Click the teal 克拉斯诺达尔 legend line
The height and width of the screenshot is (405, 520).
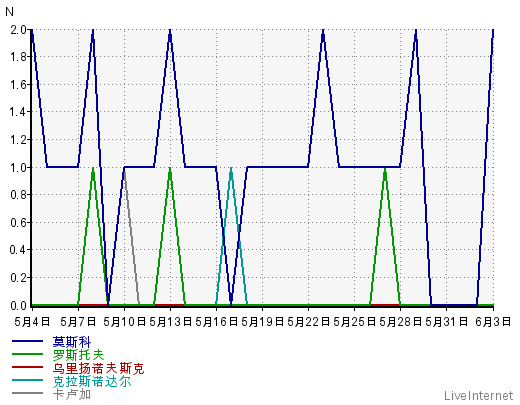pyautogui.click(x=27, y=380)
